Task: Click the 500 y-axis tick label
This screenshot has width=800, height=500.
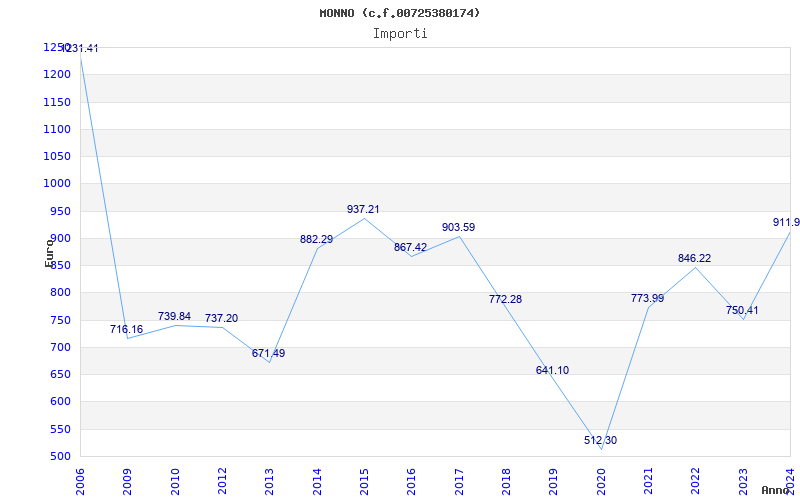Action: 60,457
